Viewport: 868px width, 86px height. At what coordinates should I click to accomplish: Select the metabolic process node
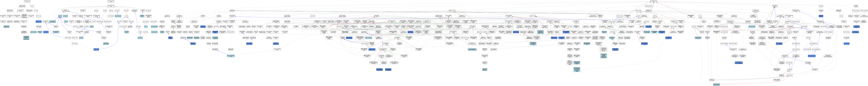(x=452, y=11)
